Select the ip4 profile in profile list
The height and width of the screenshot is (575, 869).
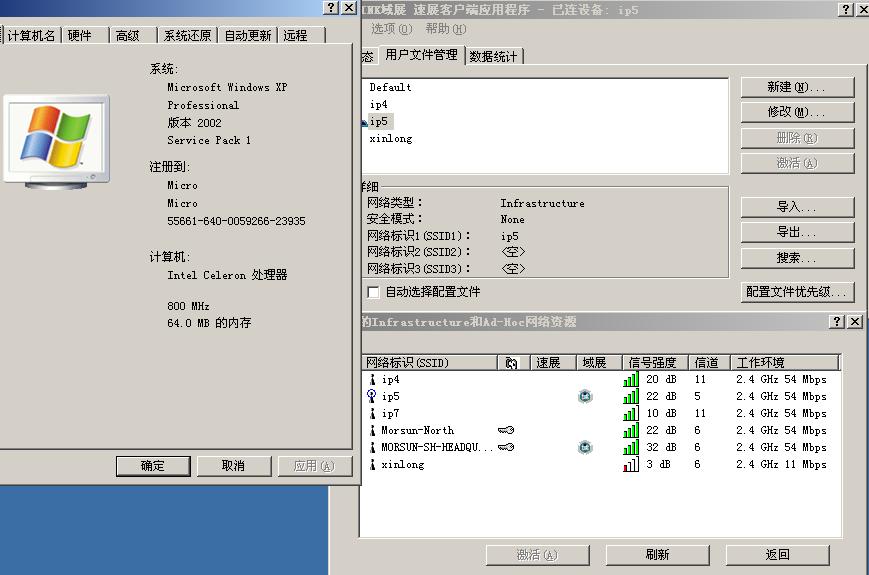pyautogui.click(x=379, y=105)
